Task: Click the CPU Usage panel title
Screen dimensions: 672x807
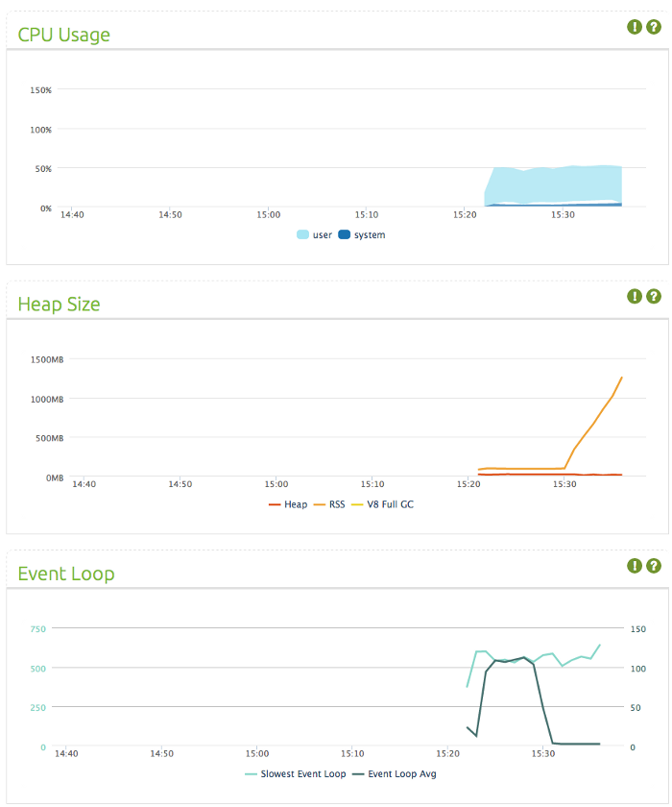Action: pos(63,35)
